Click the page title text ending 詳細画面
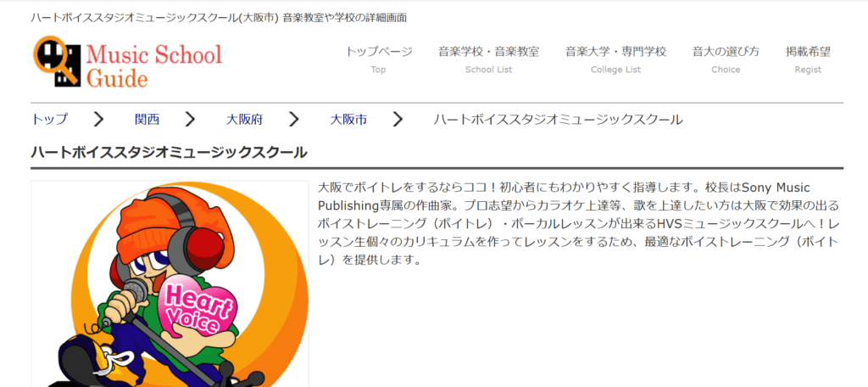Image resolution: width=868 pixels, height=387 pixels. 219,18
